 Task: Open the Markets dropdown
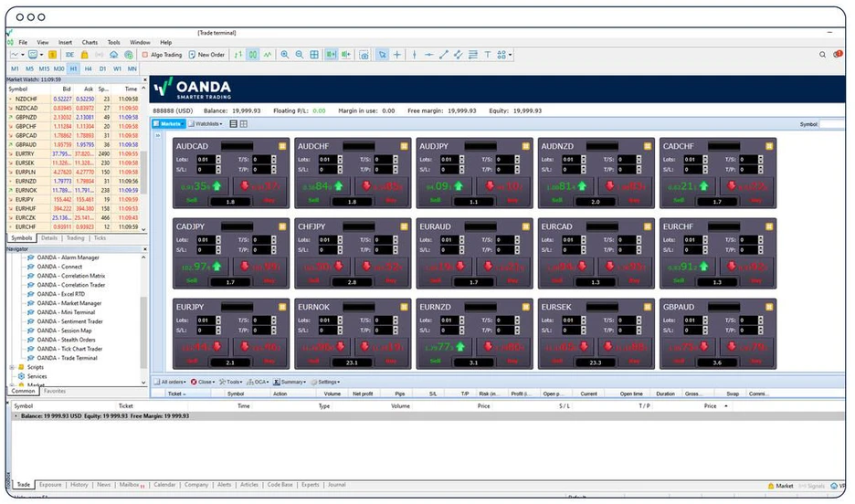tap(168, 124)
